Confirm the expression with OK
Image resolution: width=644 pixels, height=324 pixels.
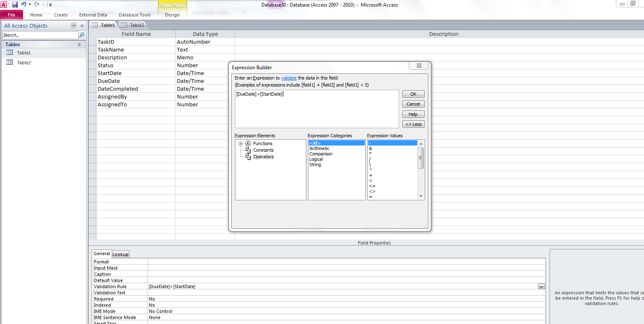pos(413,94)
